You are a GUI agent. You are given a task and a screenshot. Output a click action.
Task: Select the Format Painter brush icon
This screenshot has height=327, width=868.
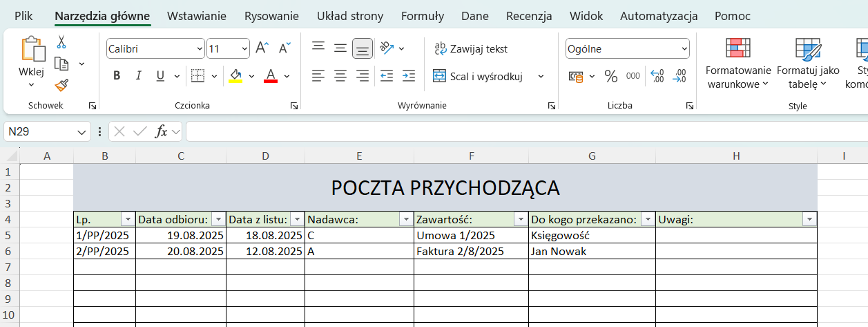click(x=61, y=85)
